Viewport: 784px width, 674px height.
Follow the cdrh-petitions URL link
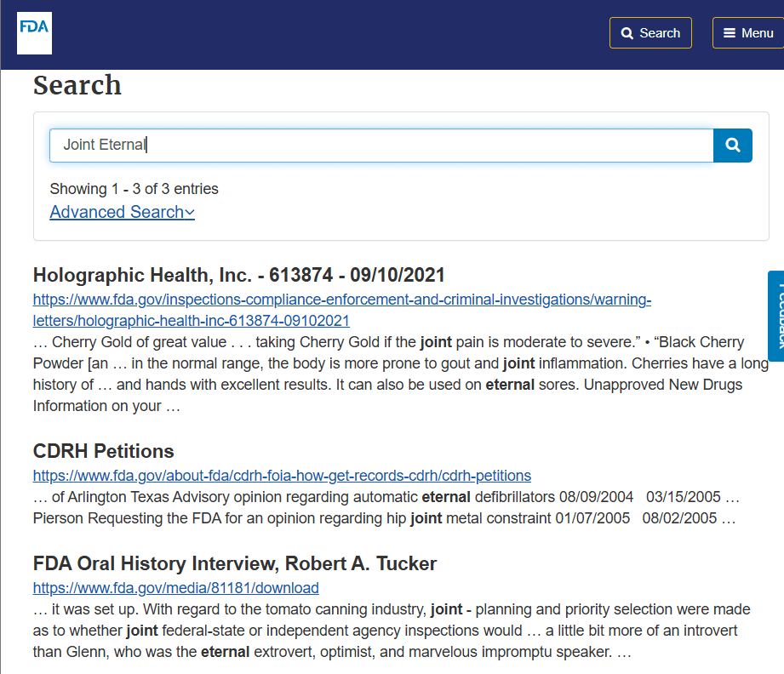click(x=282, y=476)
